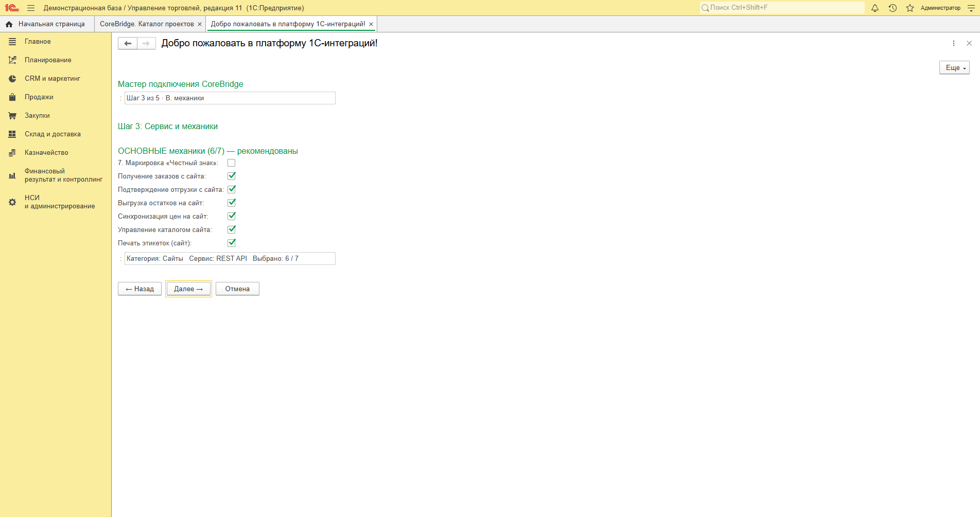The image size is (980, 517).
Task: Click the home icon on start page tab
Action: (9, 24)
